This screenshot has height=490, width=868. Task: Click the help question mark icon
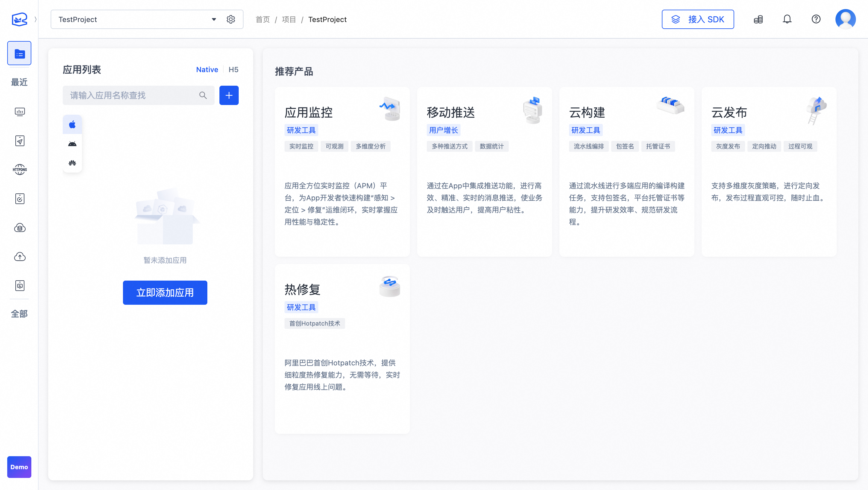[816, 19]
